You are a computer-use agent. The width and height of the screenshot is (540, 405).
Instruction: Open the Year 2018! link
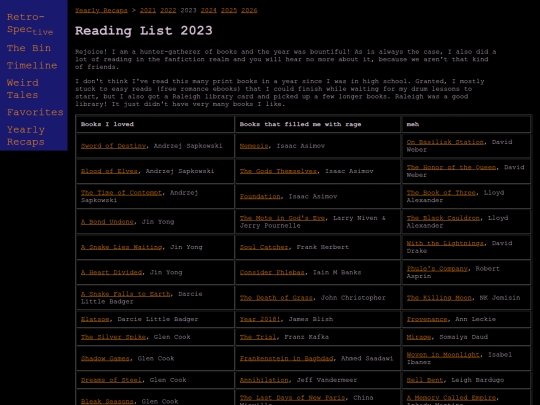pyautogui.click(x=260, y=319)
